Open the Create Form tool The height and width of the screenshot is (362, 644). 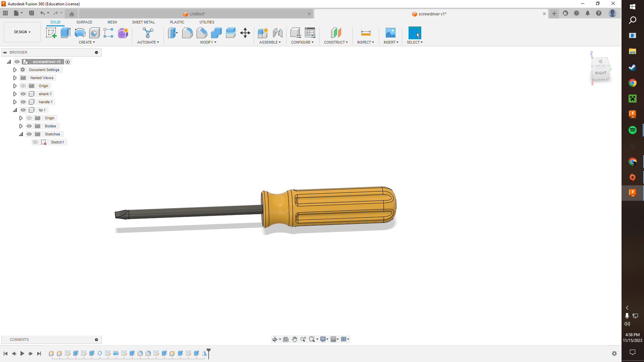[x=123, y=33]
